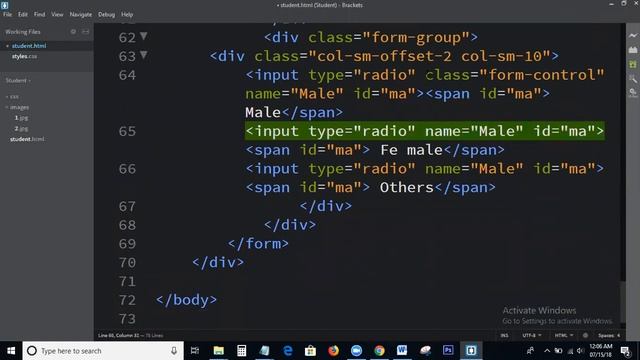Collapse the images folder in tree
The width and height of the screenshot is (640, 360).
18,107
